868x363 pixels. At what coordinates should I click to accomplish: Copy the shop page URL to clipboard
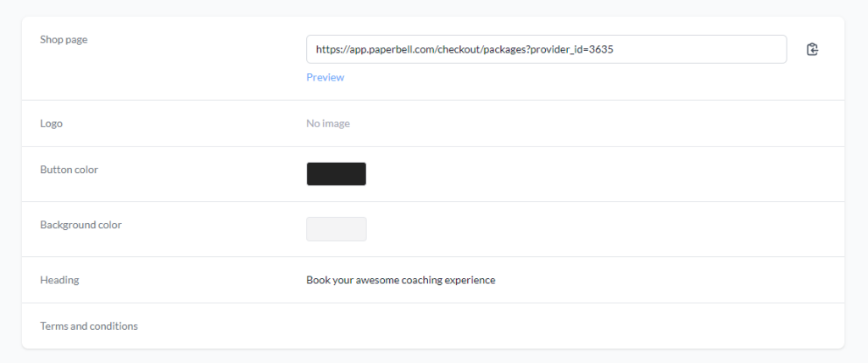812,49
